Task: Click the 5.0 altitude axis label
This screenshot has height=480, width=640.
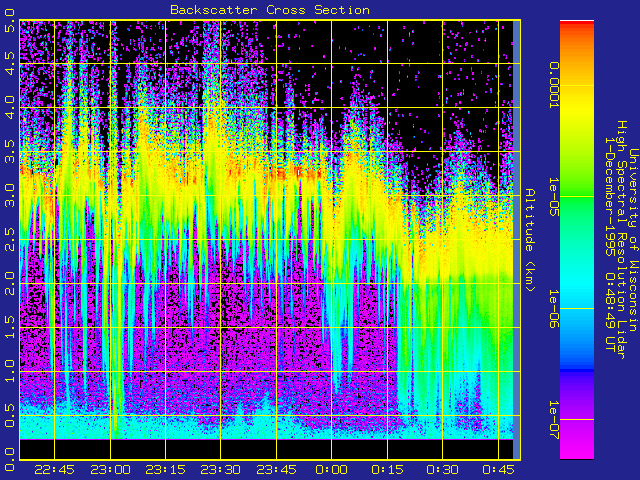Action: [9, 20]
